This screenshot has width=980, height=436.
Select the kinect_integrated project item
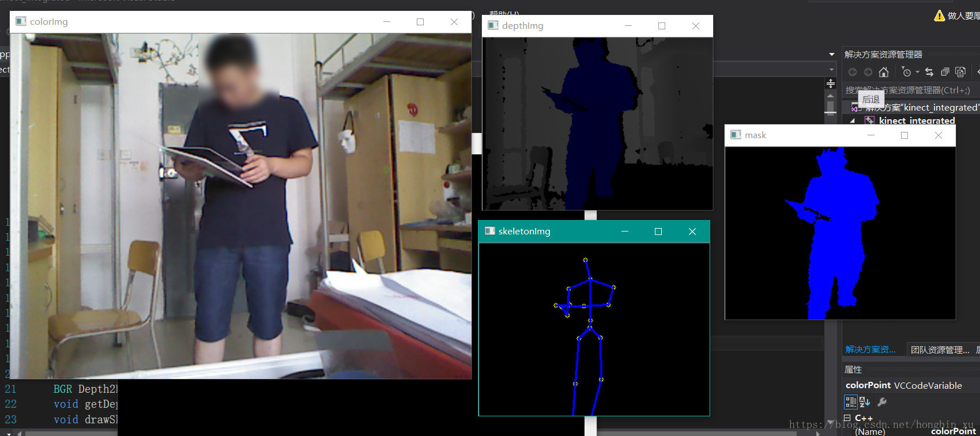pyautogui.click(x=917, y=120)
